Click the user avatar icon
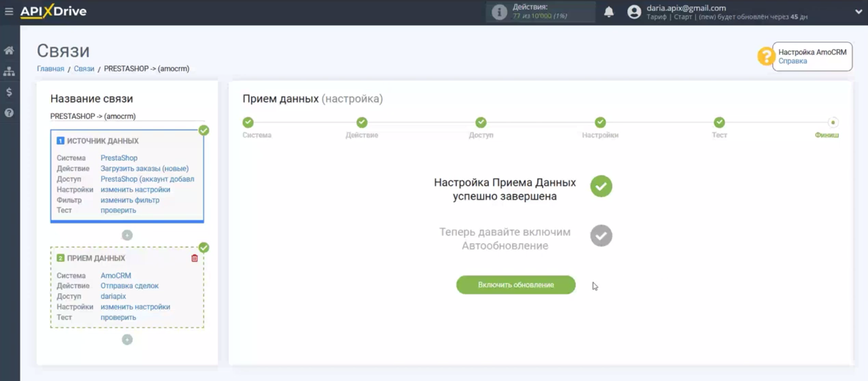Image resolution: width=868 pixels, height=381 pixels. coord(634,12)
